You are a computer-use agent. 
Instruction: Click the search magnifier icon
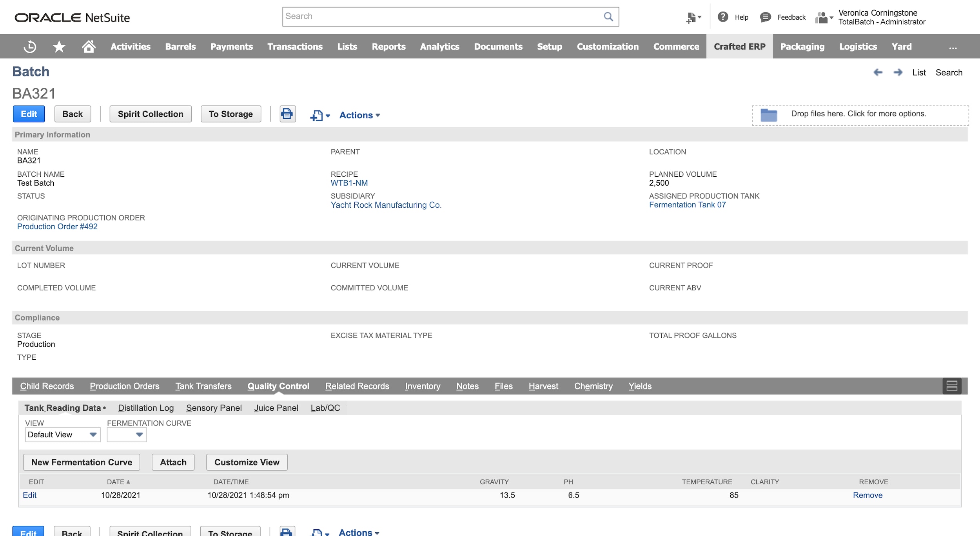(x=608, y=16)
